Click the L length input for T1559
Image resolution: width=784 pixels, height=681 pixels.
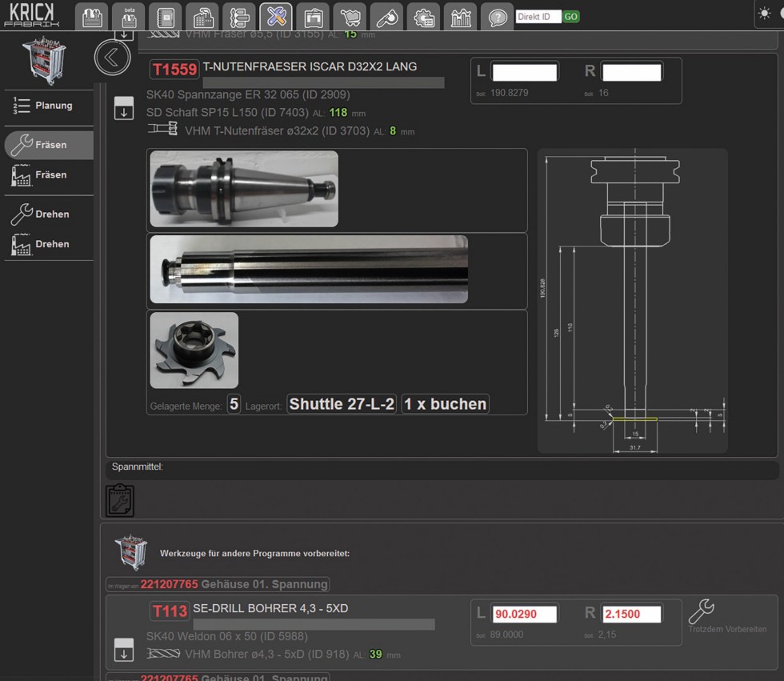click(x=524, y=72)
